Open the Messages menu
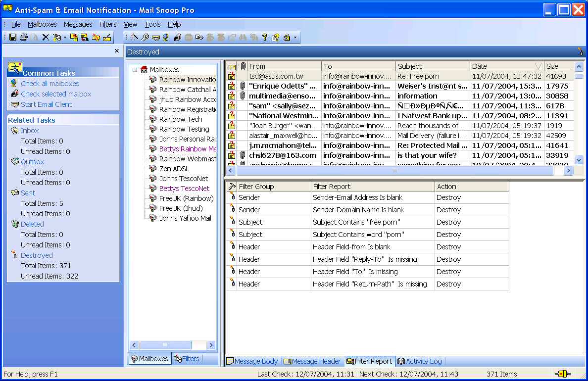This screenshot has width=588, height=381. [78, 24]
